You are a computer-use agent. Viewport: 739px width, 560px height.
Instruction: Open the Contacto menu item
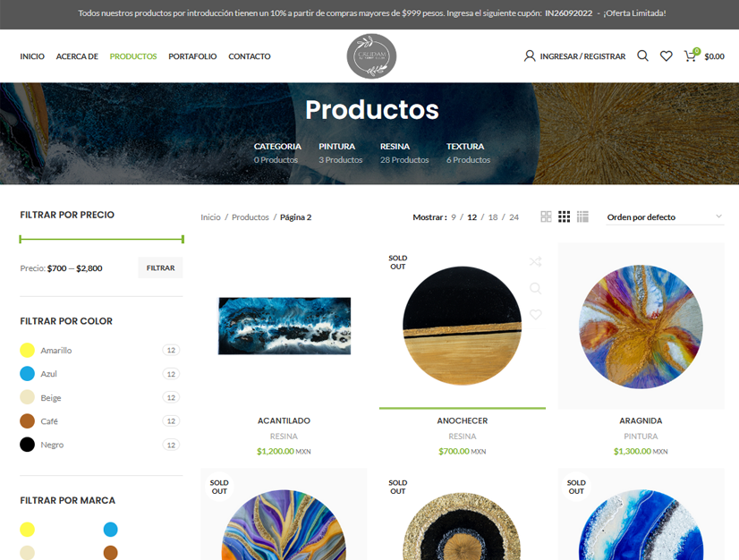(x=250, y=56)
